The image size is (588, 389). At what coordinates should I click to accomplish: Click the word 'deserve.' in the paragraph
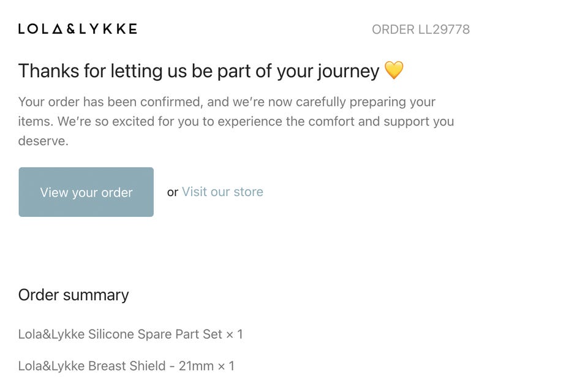[43, 141]
